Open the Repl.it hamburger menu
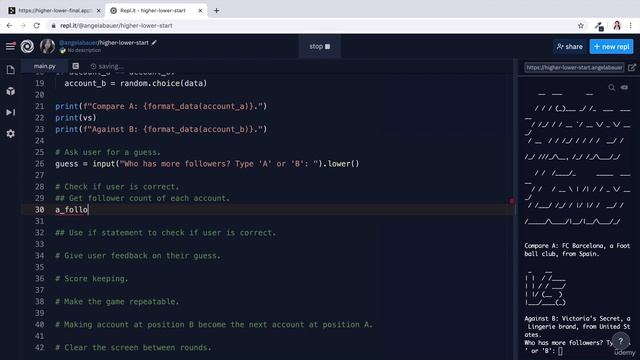 (x=10, y=46)
